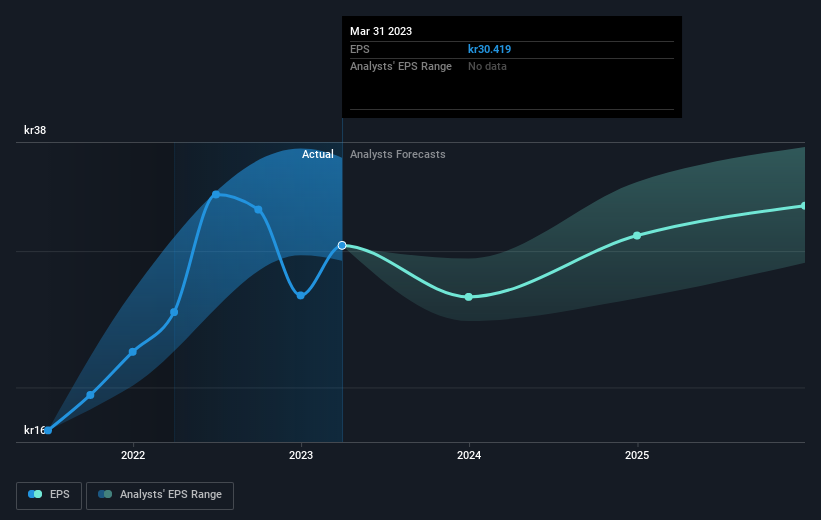The image size is (821, 520).
Task: Click the Analysts Forecasts label
Action: tap(397, 154)
